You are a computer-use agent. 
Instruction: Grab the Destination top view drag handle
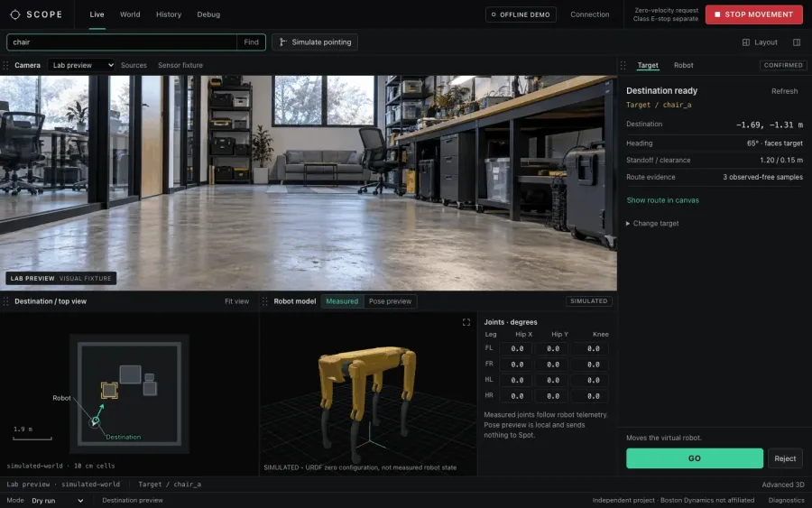point(5,301)
